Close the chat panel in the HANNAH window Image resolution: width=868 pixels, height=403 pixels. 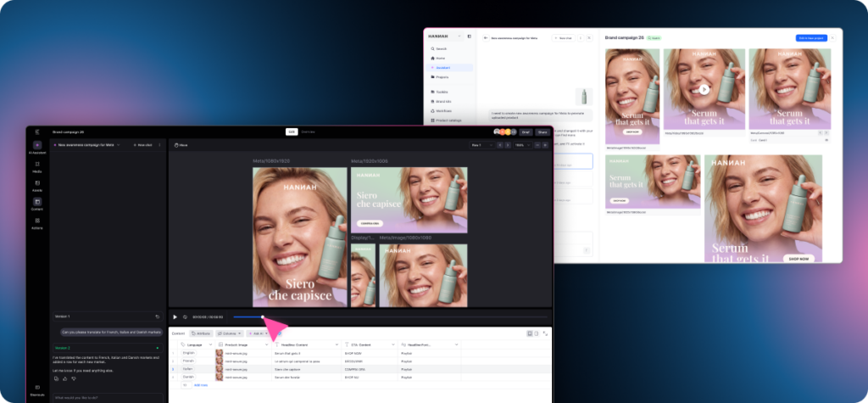point(590,38)
